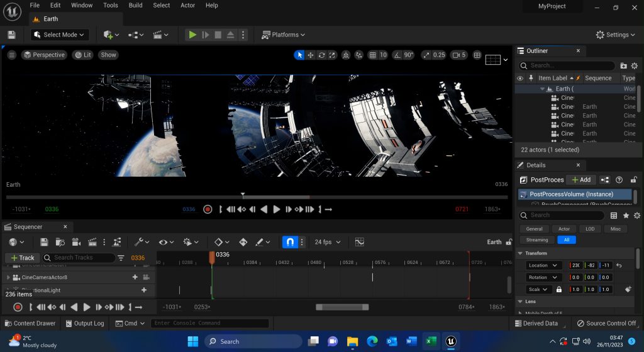
Task: Toggle record button in viewport transport
Action: (x=208, y=209)
